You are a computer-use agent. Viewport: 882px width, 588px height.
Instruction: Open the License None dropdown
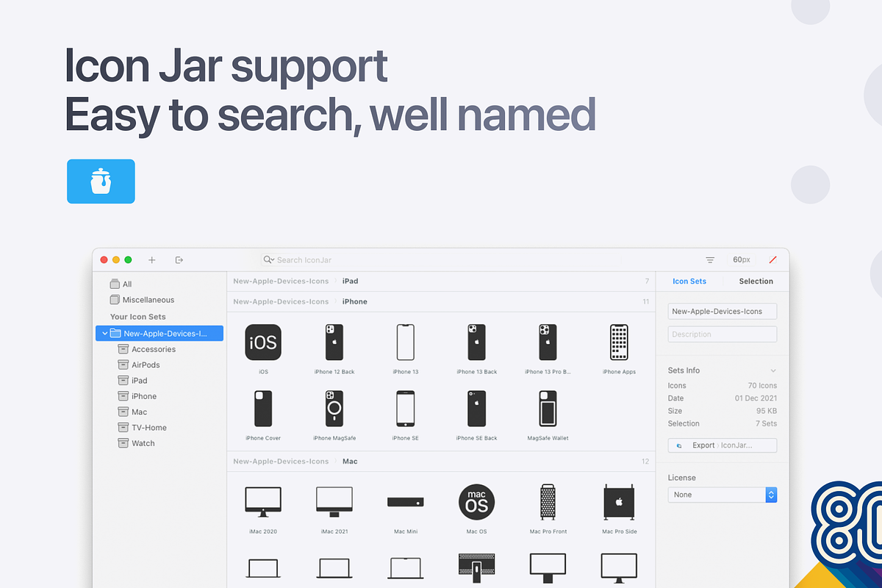point(723,495)
